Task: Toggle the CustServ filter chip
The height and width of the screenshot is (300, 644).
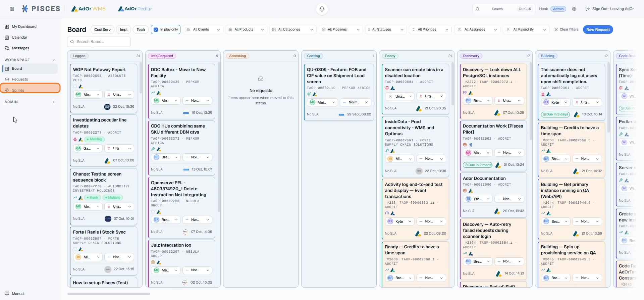Action: (x=102, y=30)
